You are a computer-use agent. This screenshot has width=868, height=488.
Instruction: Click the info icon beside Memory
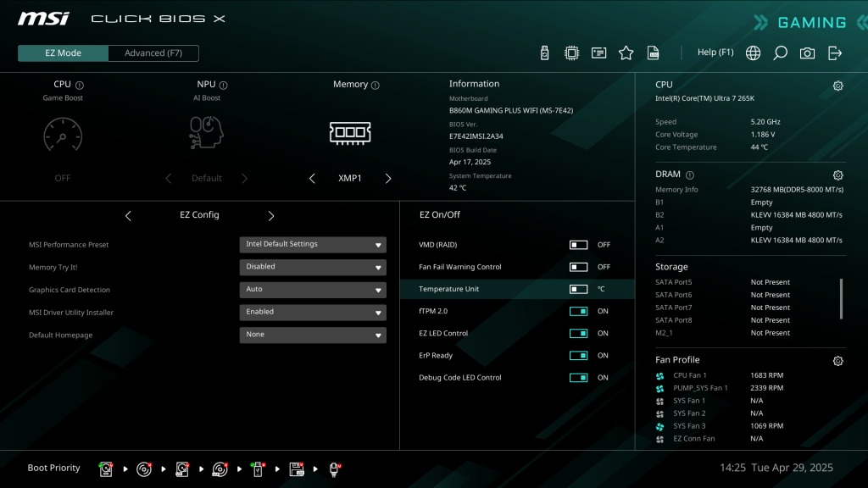tap(376, 86)
